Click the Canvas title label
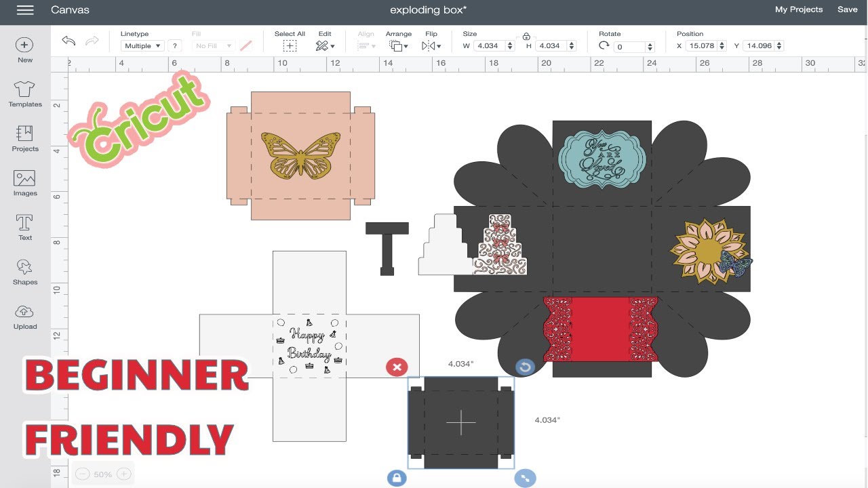This screenshot has height=488, width=868. [x=70, y=10]
